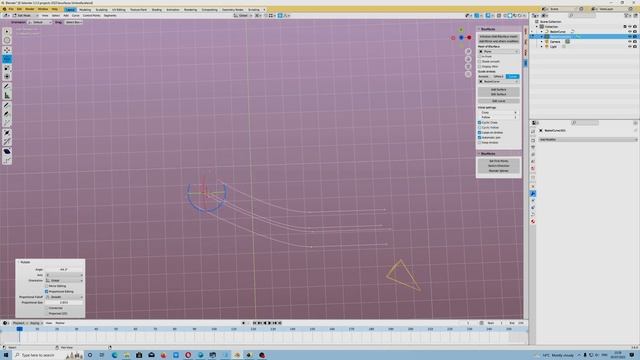This screenshot has height=360, width=640.
Task: Open the Edit Mode selector dropdown
Action: (24, 16)
